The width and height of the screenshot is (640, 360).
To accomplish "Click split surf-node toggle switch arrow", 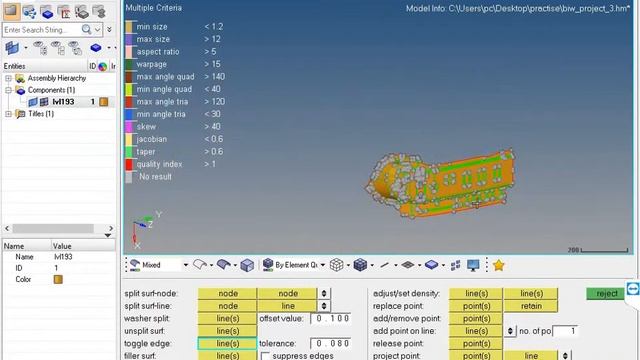I will [324, 293].
